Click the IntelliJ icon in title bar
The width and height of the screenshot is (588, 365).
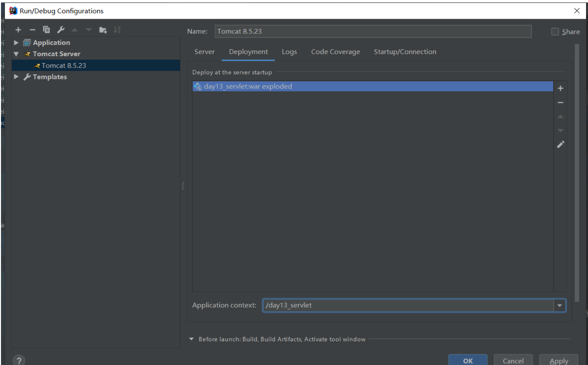pyautogui.click(x=13, y=10)
